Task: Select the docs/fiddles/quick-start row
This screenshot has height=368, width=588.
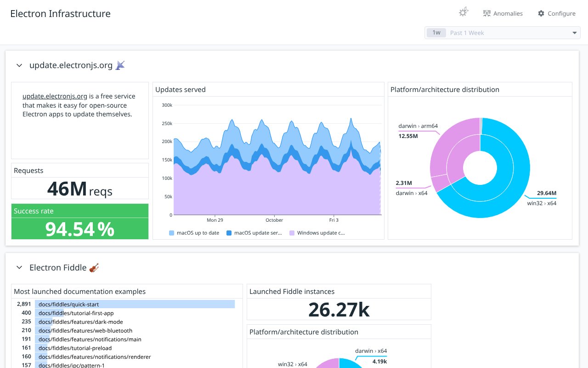Action: pos(69,305)
